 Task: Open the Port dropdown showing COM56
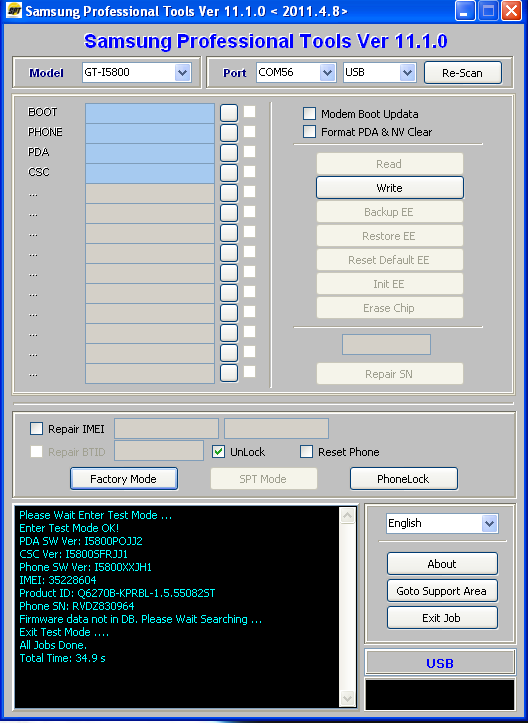tap(296, 72)
